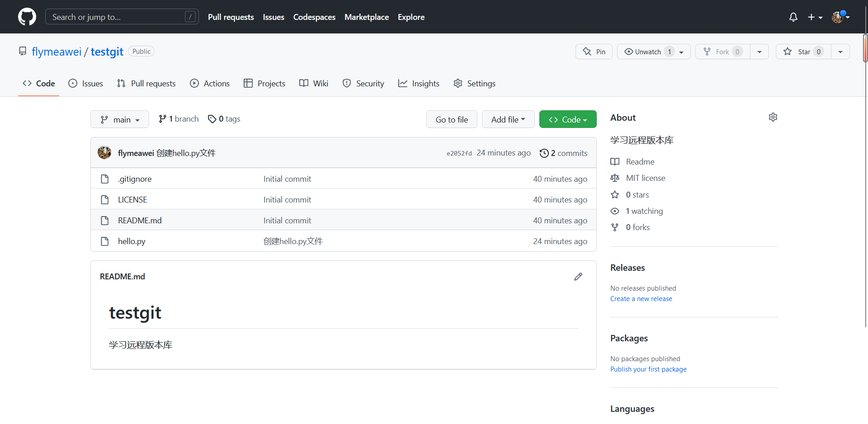The width and height of the screenshot is (868, 424).
Task: Open Codespaces in the top nav
Action: coord(314,17)
